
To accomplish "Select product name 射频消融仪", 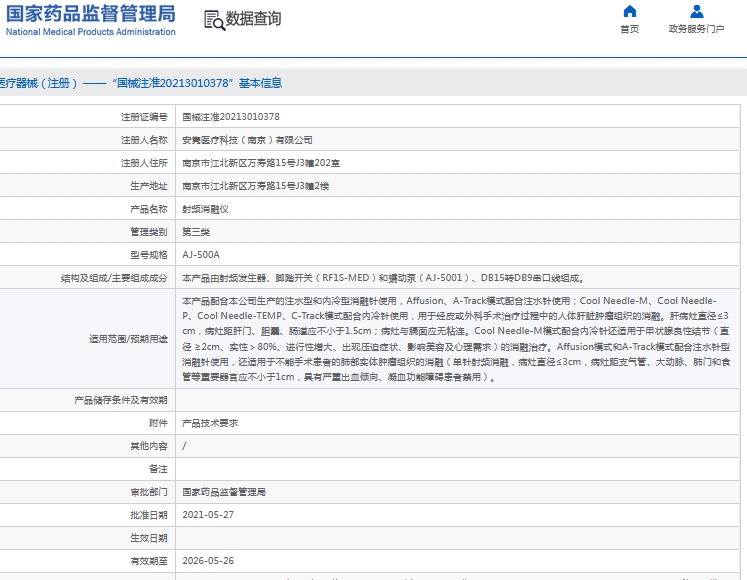I will [205, 209].
